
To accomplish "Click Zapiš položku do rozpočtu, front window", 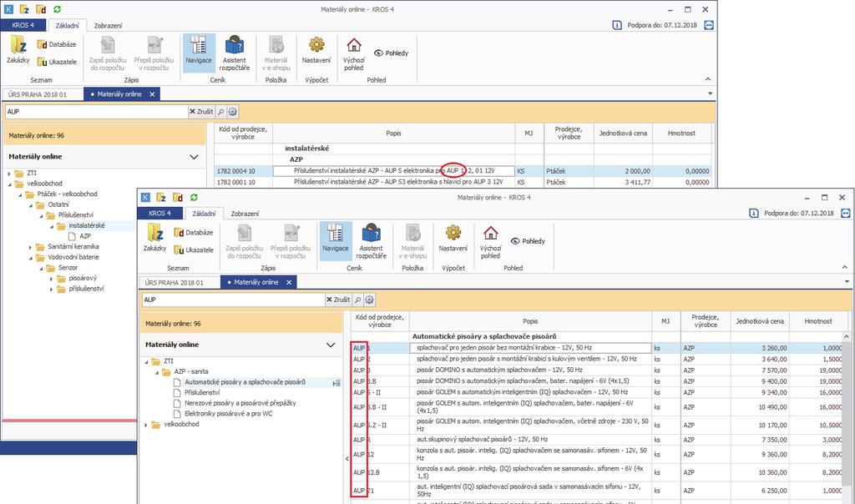I will click(245, 241).
